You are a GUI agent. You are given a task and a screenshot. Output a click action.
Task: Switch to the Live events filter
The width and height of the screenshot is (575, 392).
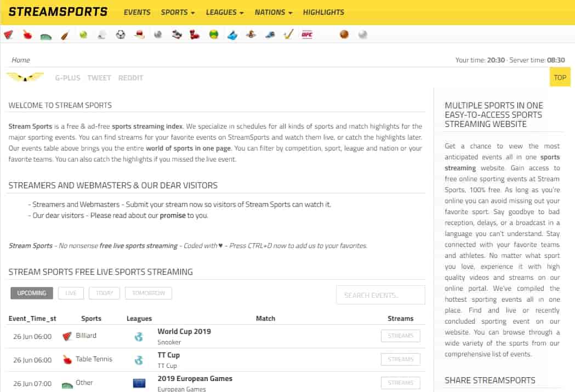coord(71,293)
